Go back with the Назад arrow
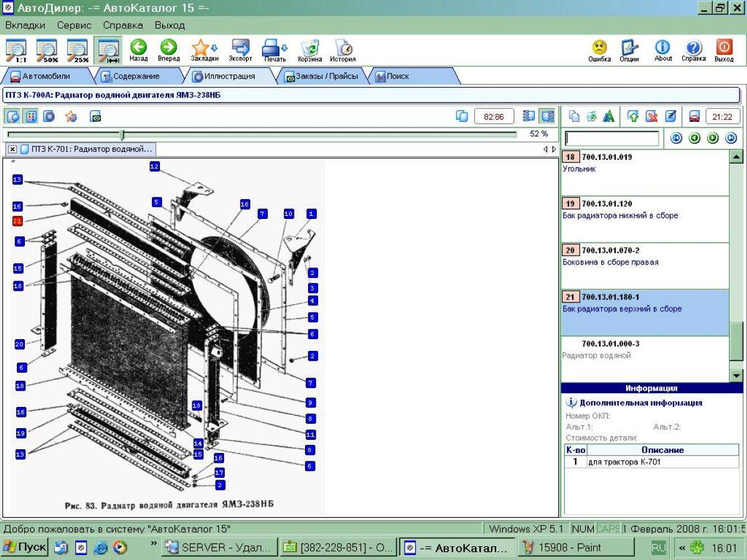 139,50
